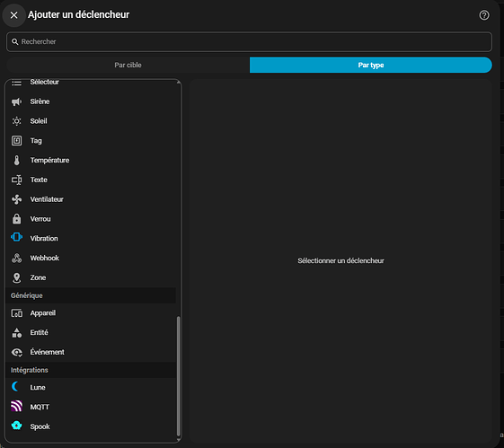Image resolution: width=504 pixels, height=448 pixels.
Task: Choose the Texte trigger label
Action: [x=39, y=180]
